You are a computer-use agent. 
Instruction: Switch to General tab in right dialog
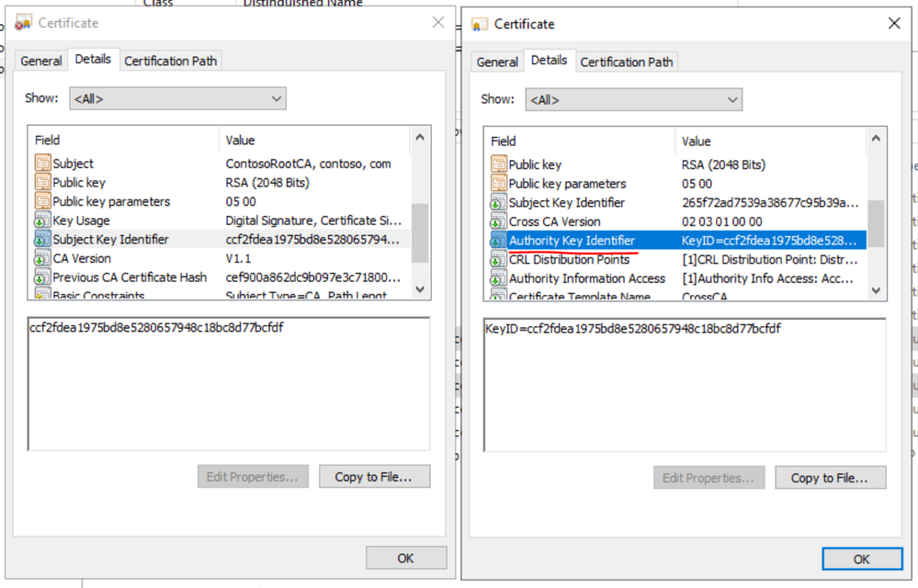tap(497, 62)
